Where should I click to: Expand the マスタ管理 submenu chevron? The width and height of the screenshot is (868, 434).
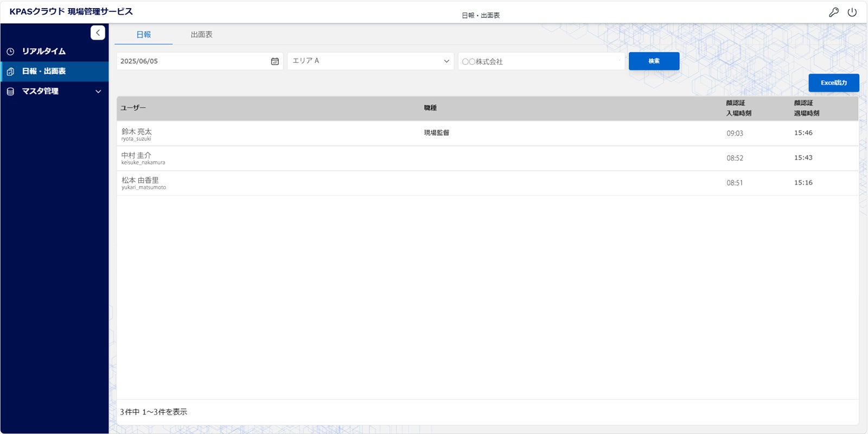tap(98, 92)
